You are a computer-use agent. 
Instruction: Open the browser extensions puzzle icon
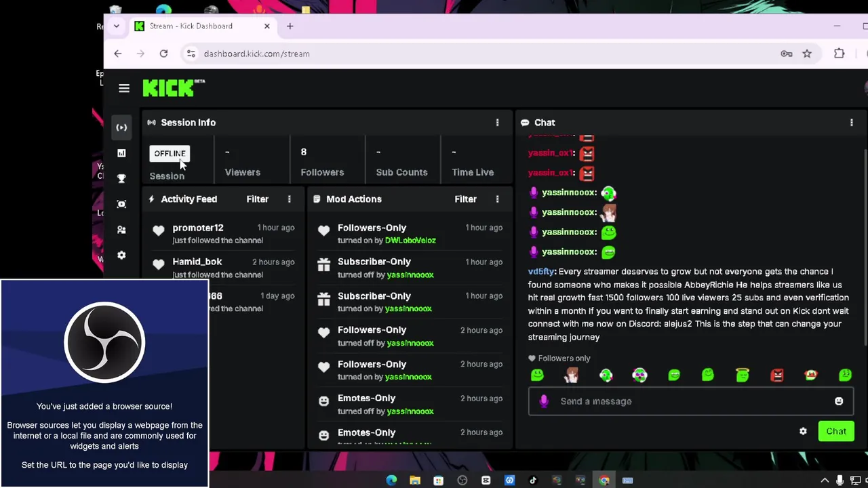(840, 54)
